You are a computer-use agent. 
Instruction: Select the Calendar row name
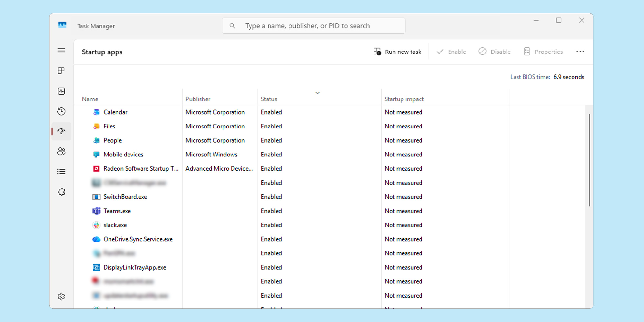pos(115,112)
